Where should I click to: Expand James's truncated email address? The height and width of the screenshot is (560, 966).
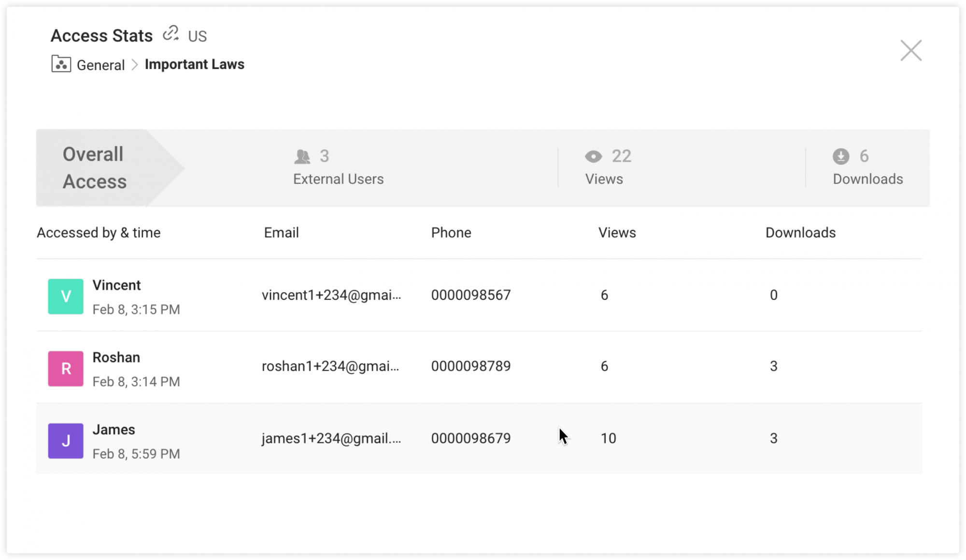click(332, 438)
